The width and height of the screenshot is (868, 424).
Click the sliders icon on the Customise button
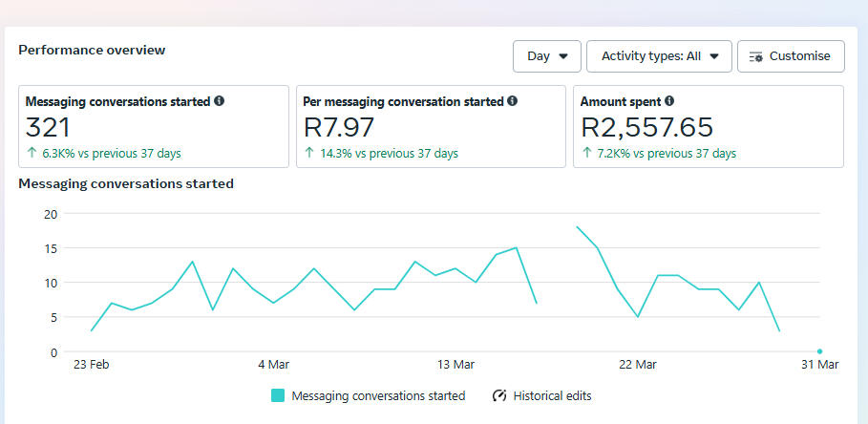(x=755, y=56)
